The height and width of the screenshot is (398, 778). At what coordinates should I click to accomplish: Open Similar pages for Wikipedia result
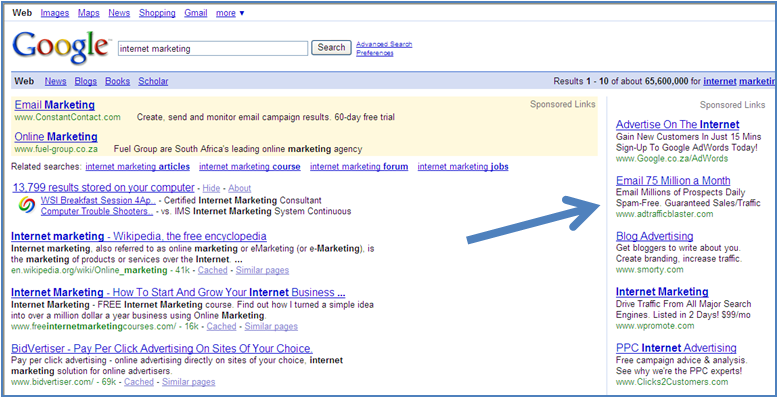point(262,270)
